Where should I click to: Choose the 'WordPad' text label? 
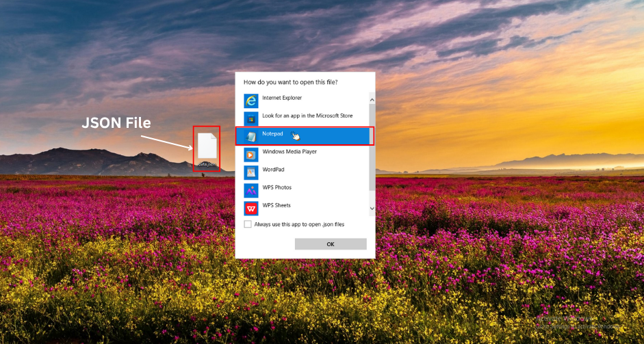[273, 170]
